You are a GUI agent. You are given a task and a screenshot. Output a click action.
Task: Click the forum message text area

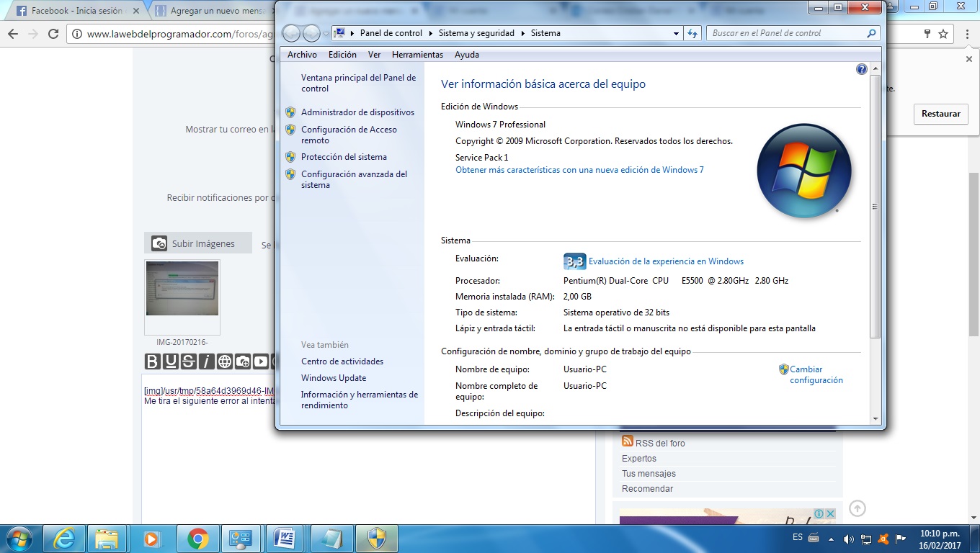[x=367, y=450]
